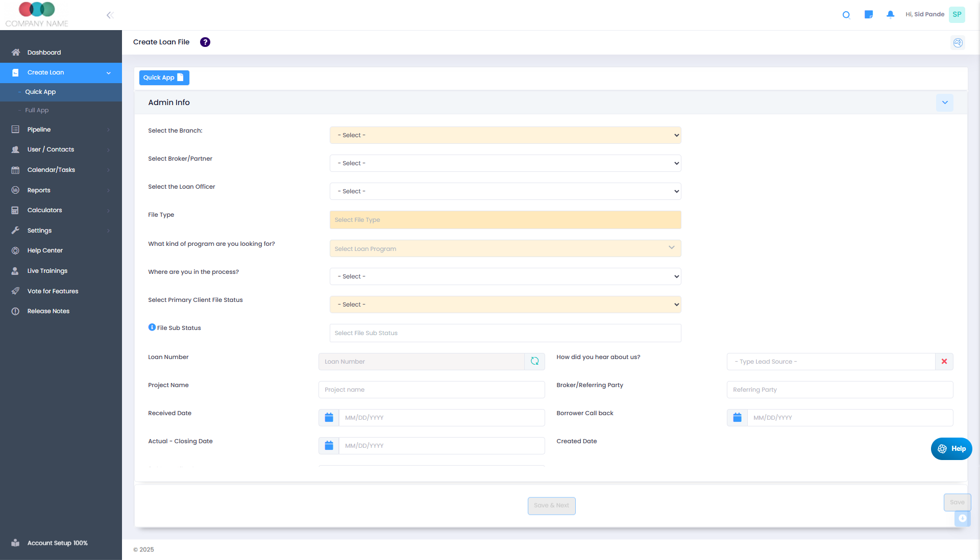
Task: Open language options via the globe icon
Action: [x=958, y=43]
